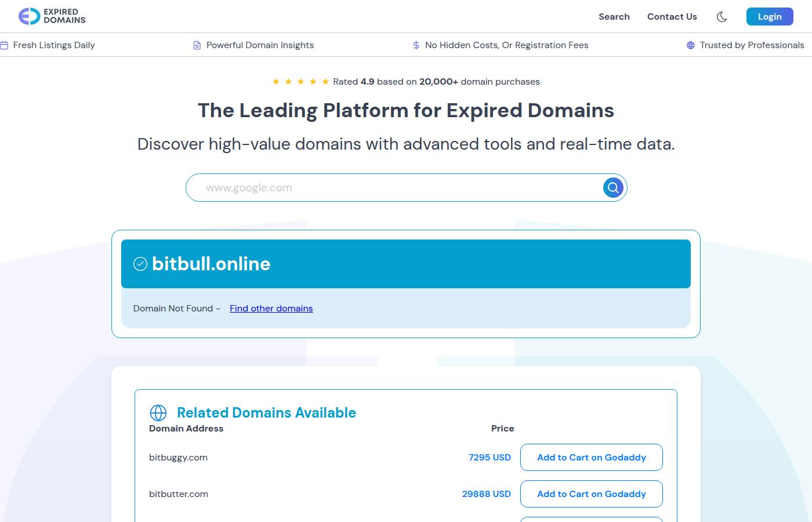
Task: Select bitbutter.com domain text
Action: pos(179,494)
